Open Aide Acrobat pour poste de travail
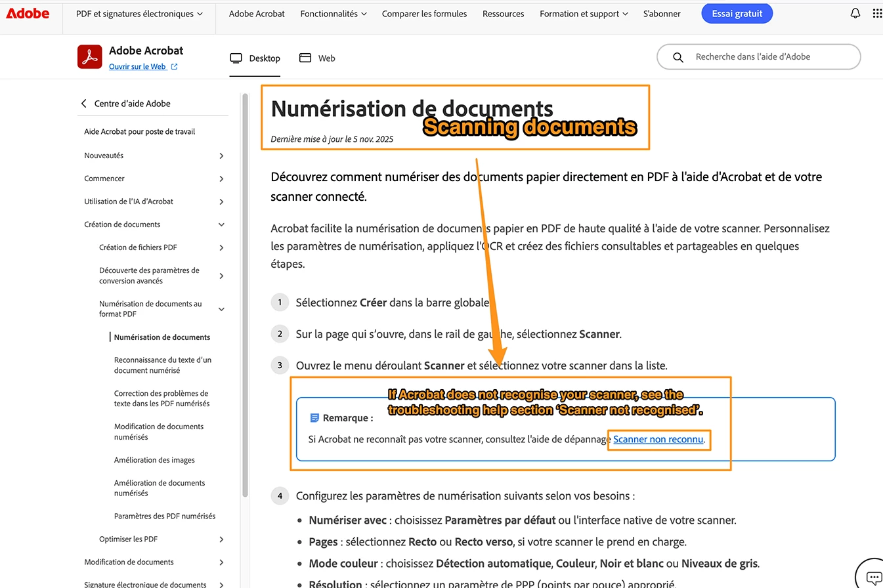The image size is (883, 588). 140,132
